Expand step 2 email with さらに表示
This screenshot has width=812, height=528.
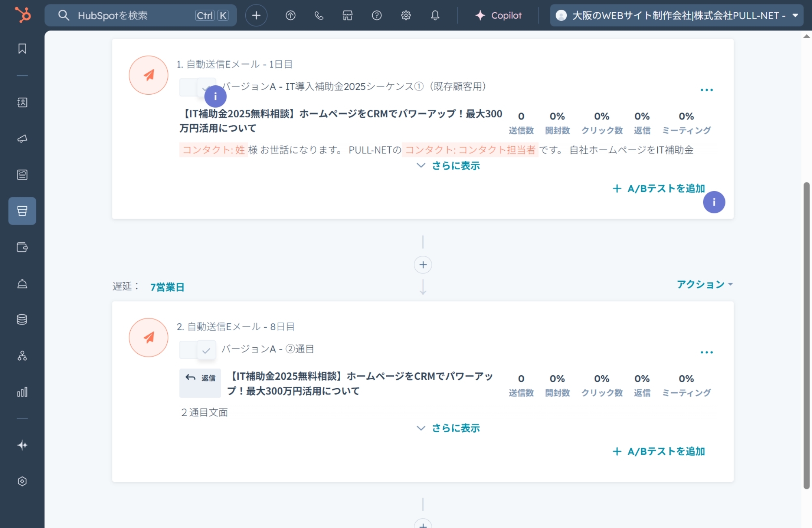[x=448, y=428]
